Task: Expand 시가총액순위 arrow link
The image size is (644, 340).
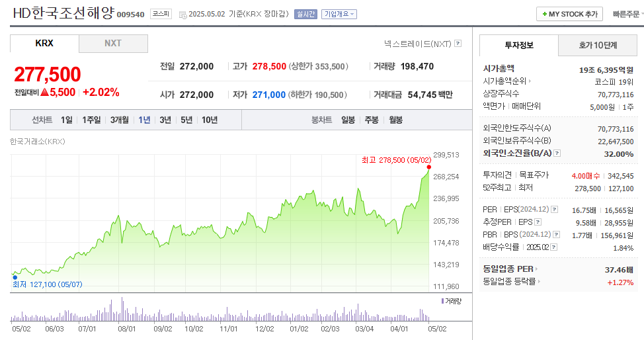Action: click(x=530, y=81)
